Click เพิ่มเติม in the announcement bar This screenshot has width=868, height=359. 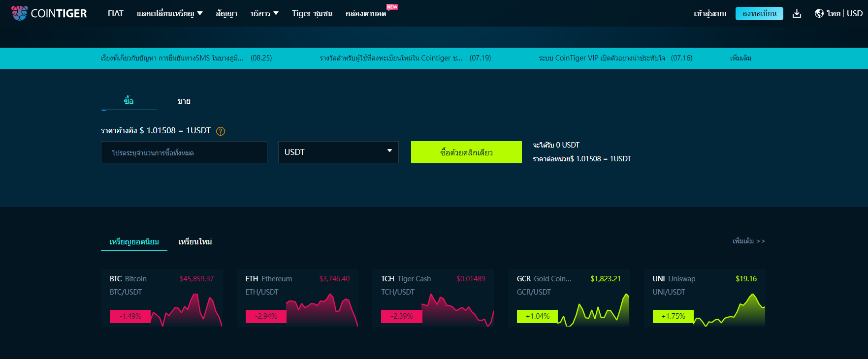point(740,58)
